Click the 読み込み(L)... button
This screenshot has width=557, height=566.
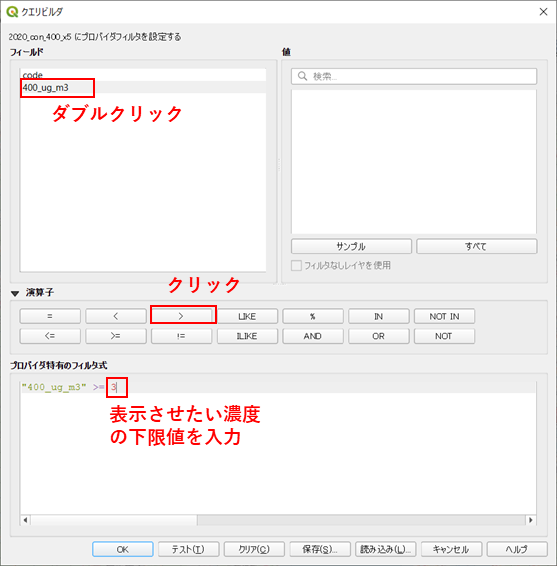click(386, 549)
